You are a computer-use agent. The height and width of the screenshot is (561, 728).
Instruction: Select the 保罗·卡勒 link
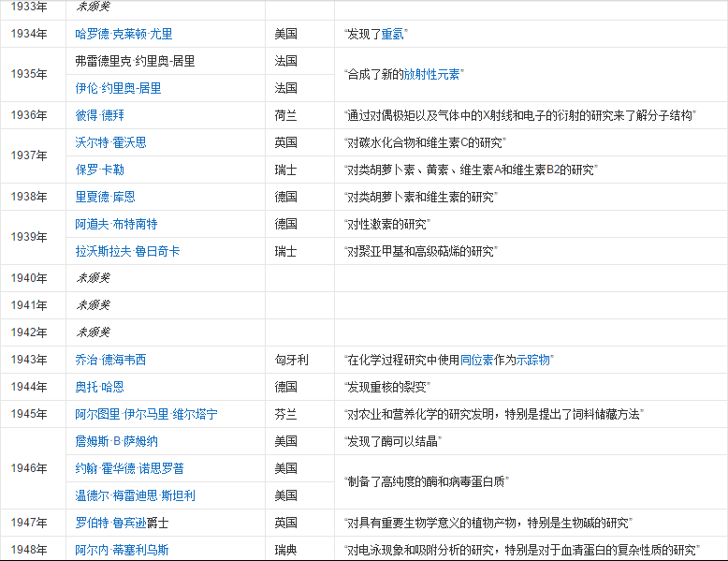(99, 170)
